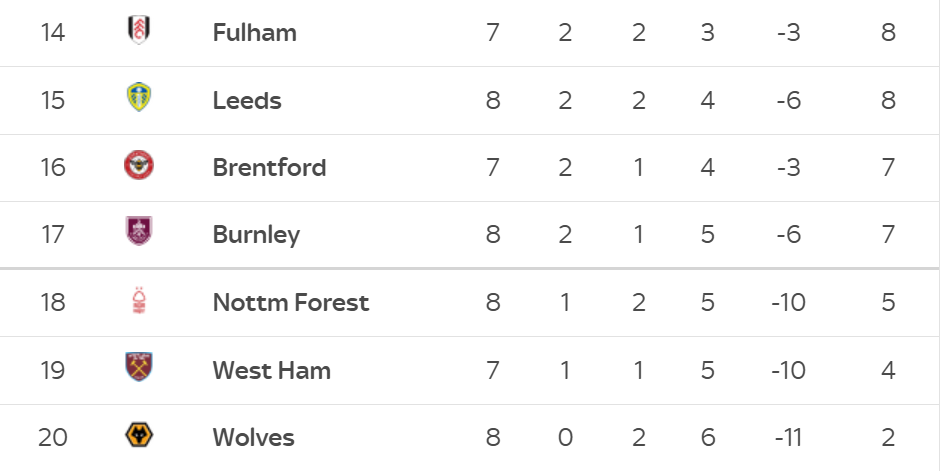Image resolution: width=940 pixels, height=471 pixels.
Task: Click Wolves' points total of 2
Action: pos(888,437)
